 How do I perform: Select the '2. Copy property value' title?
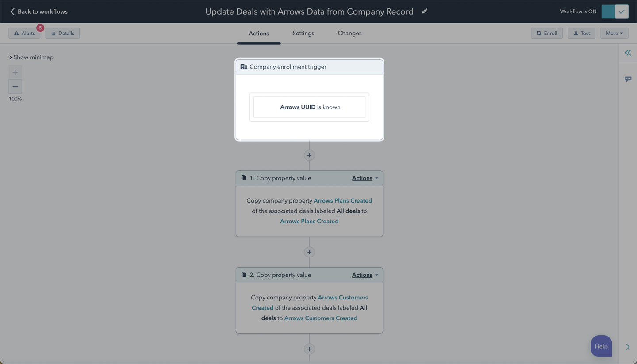pyautogui.click(x=280, y=275)
